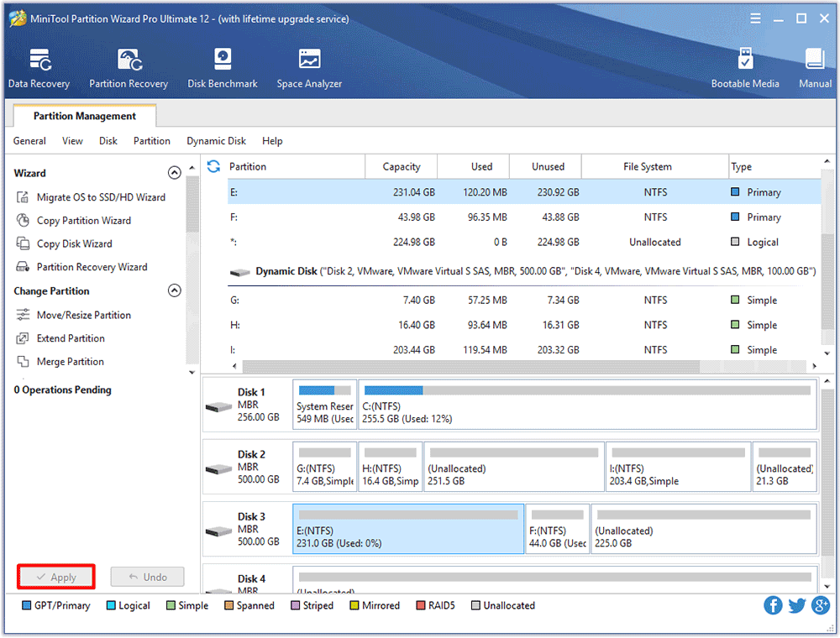
Task: Launch Copy Disk Wizard link
Action: pos(75,243)
